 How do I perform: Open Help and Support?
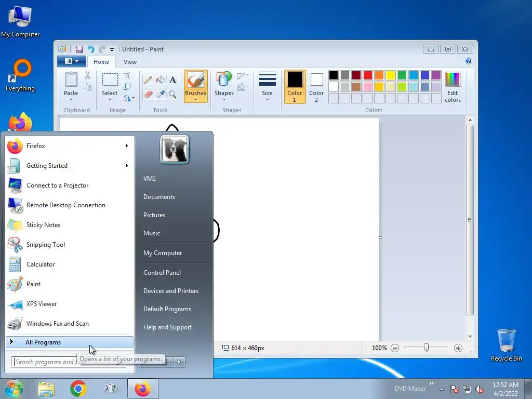pyautogui.click(x=167, y=327)
